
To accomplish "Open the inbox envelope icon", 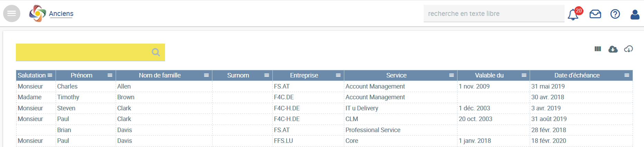I will point(595,14).
